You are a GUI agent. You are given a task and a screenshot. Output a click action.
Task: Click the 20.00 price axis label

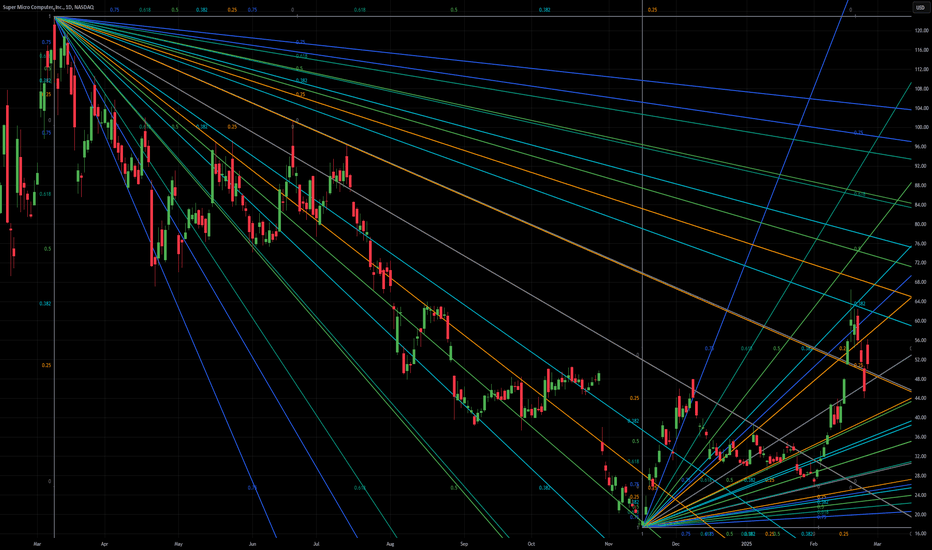point(922,515)
